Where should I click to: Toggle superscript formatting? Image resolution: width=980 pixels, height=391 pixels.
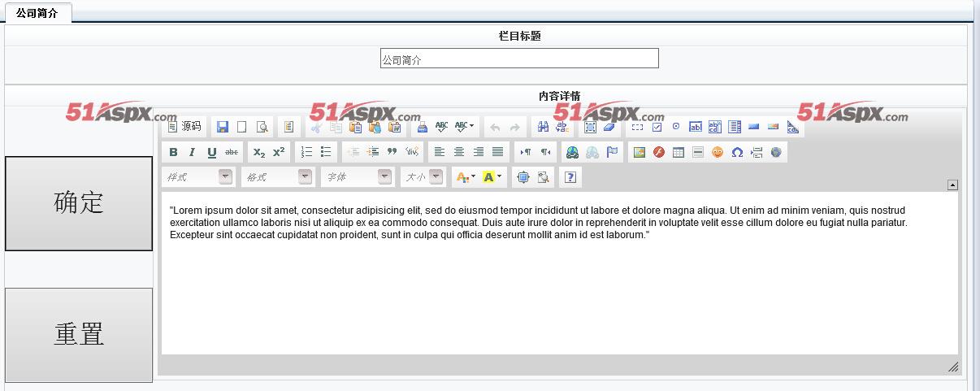[279, 152]
